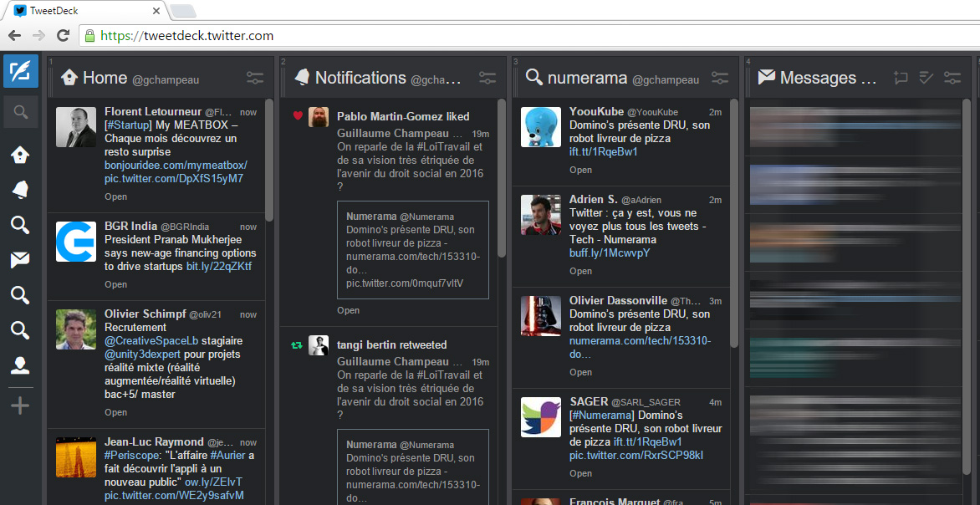Click the add column plus icon

click(x=21, y=406)
